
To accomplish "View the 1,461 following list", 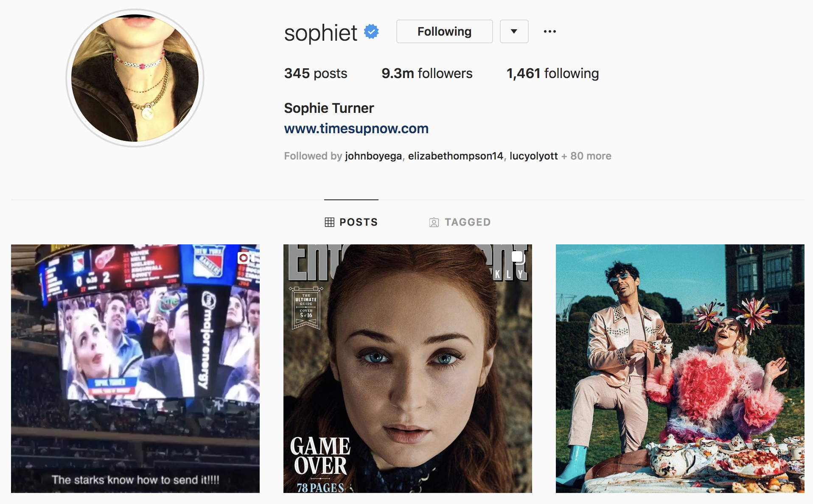I will click(x=552, y=73).
